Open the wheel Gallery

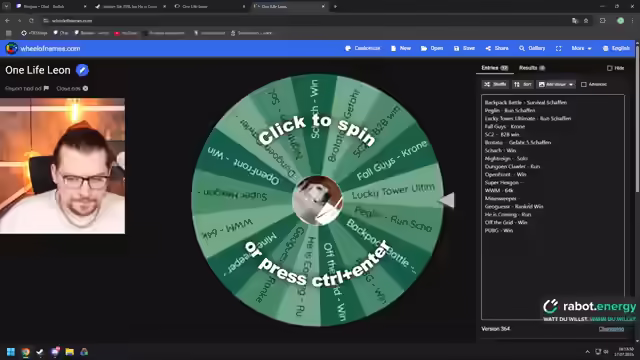(532, 48)
